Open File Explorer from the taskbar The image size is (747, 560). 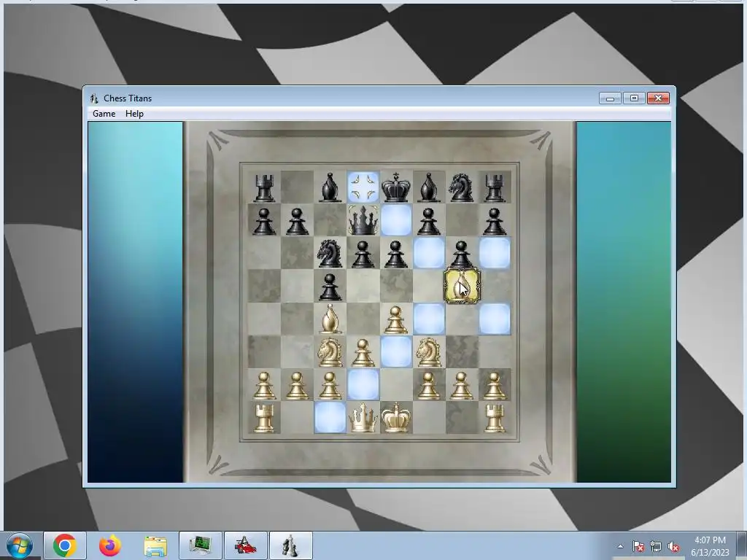(x=155, y=546)
